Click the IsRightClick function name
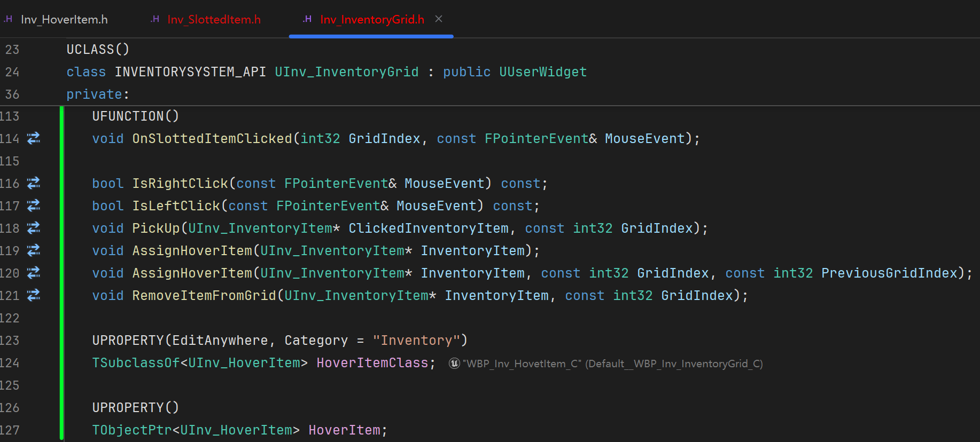The width and height of the screenshot is (980, 442). point(180,184)
